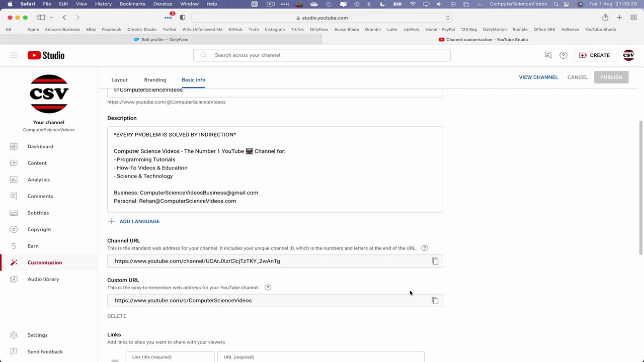
Task: Open YouTube Studio Settings
Action: pyautogui.click(x=49, y=335)
